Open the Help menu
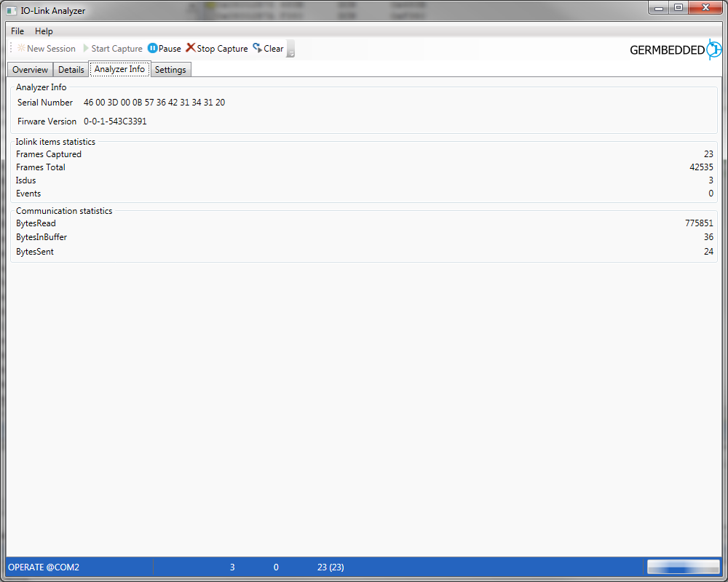 [44, 31]
